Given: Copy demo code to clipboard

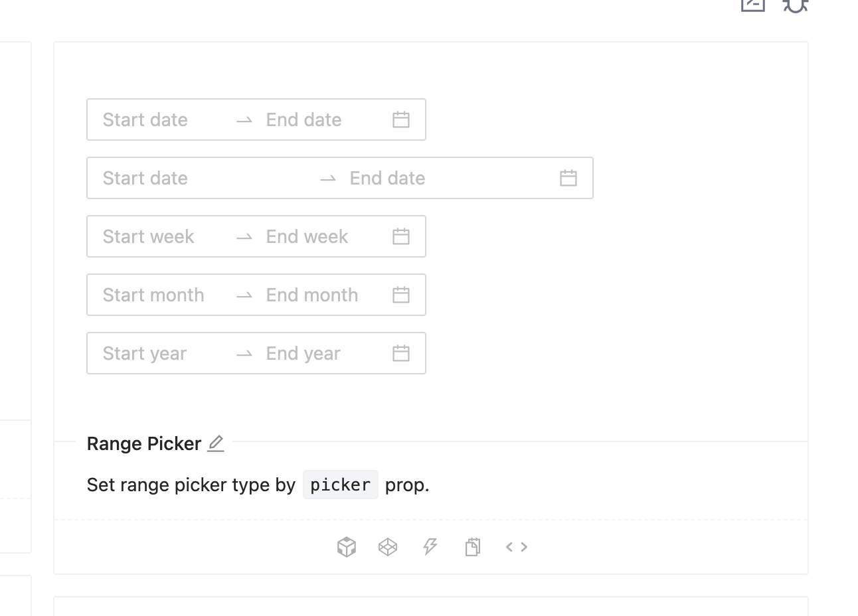Looking at the screenshot, I should (x=472, y=546).
